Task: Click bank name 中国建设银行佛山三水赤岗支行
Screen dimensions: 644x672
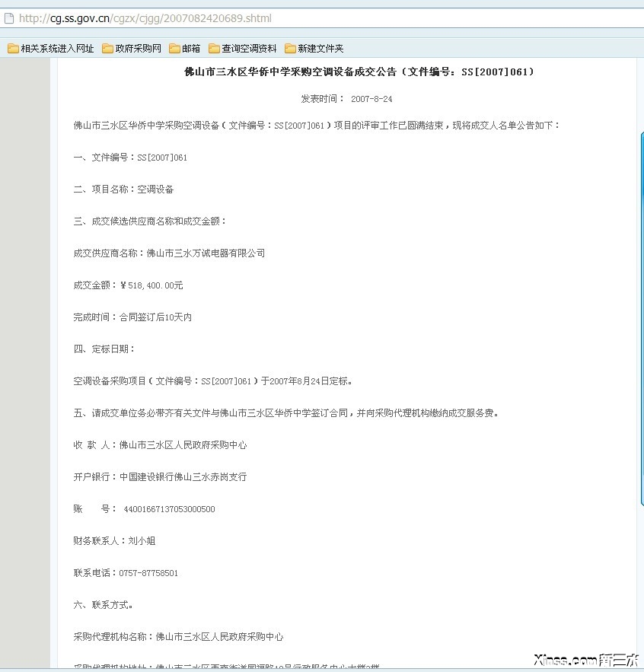Action: click(x=183, y=477)
